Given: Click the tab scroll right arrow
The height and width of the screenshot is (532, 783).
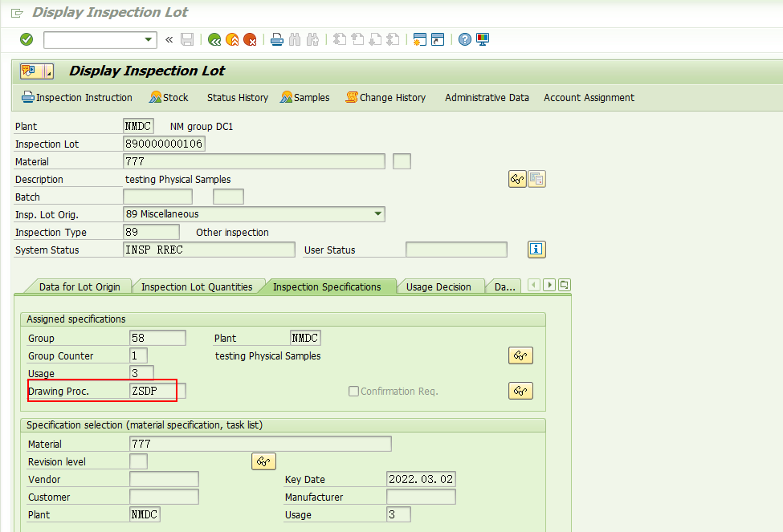Looking at the screenshot, I should point(549,285).
